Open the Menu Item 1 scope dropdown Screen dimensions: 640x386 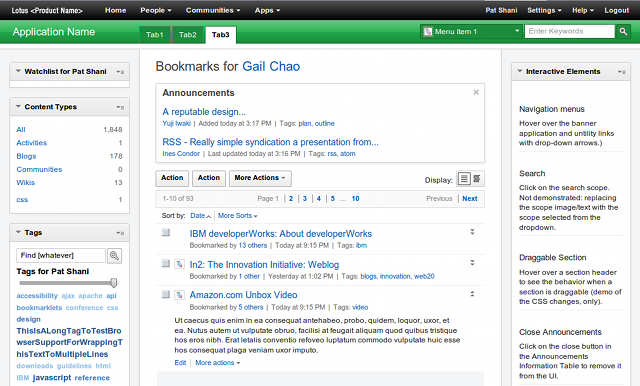point(471,31)
